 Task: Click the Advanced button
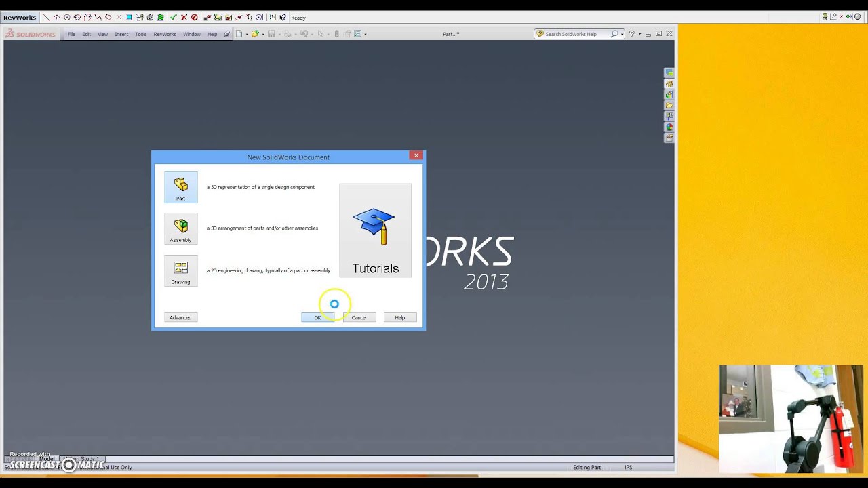coord(180,317)
